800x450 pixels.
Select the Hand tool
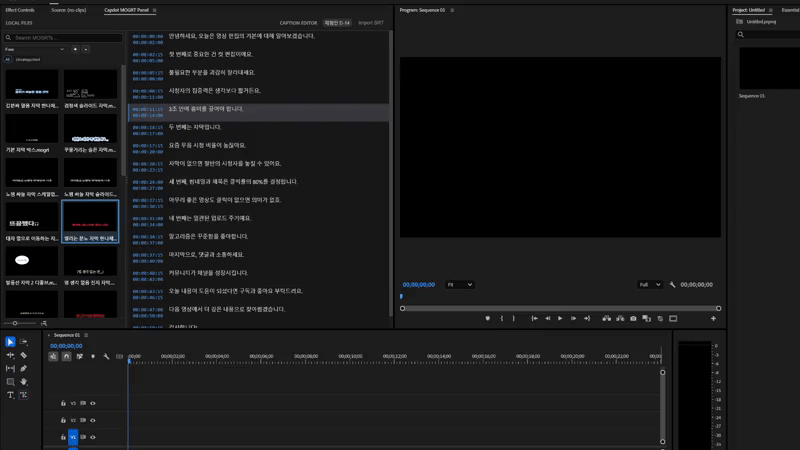24,382
